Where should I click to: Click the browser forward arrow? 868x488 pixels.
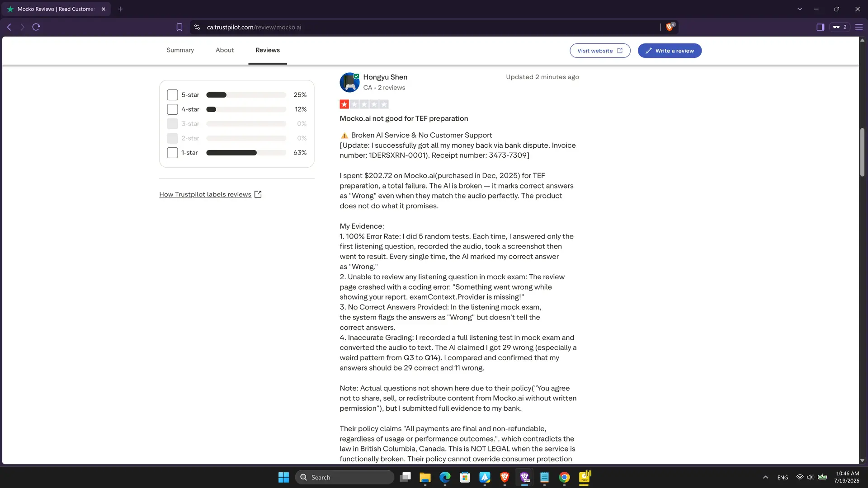[x=22, y=27]
